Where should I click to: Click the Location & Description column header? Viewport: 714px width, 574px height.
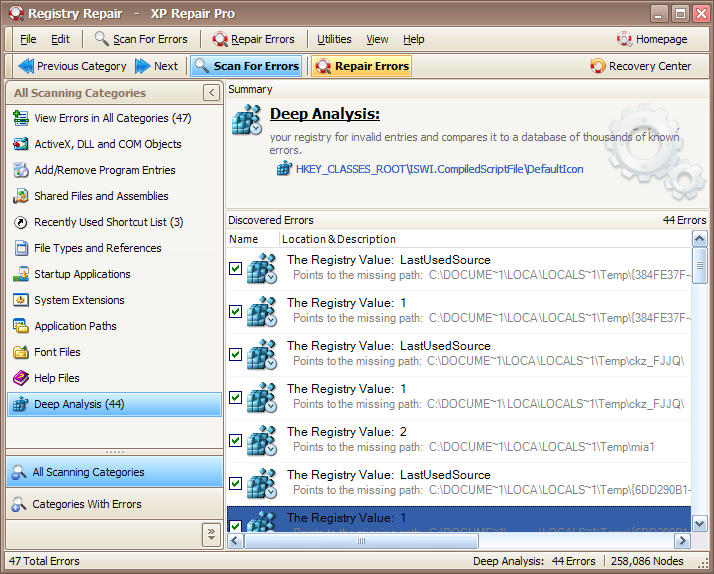[x=485, y=239]
